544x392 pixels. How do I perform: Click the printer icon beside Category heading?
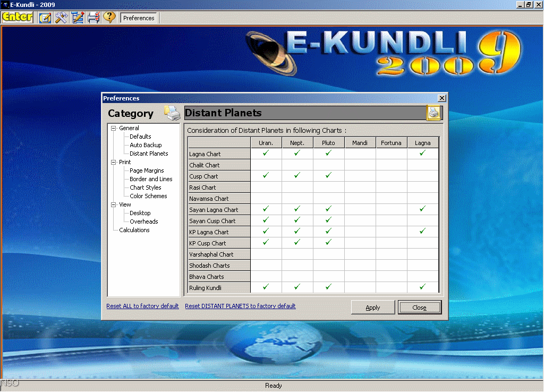click(x=172, y=113)
